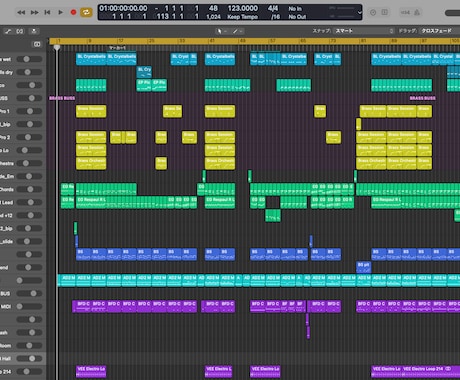Select the first BL Crystalbells region

pyautogui.click(x=91, y=59)
